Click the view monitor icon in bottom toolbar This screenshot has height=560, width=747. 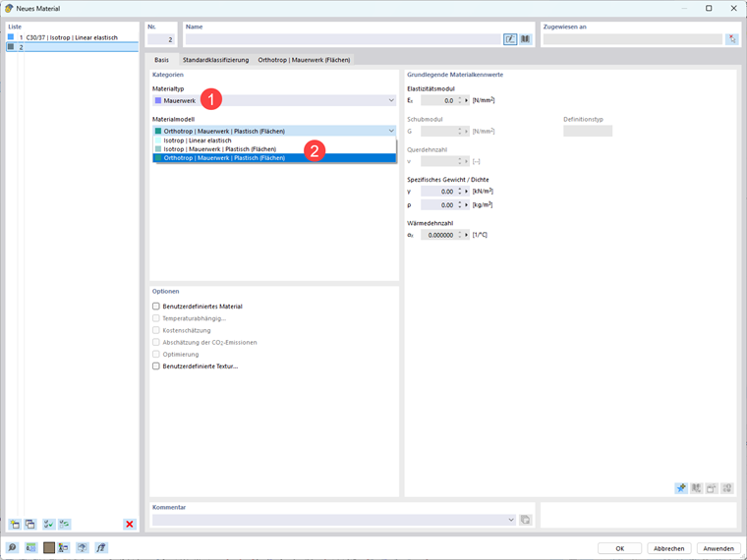click(83, 547)
